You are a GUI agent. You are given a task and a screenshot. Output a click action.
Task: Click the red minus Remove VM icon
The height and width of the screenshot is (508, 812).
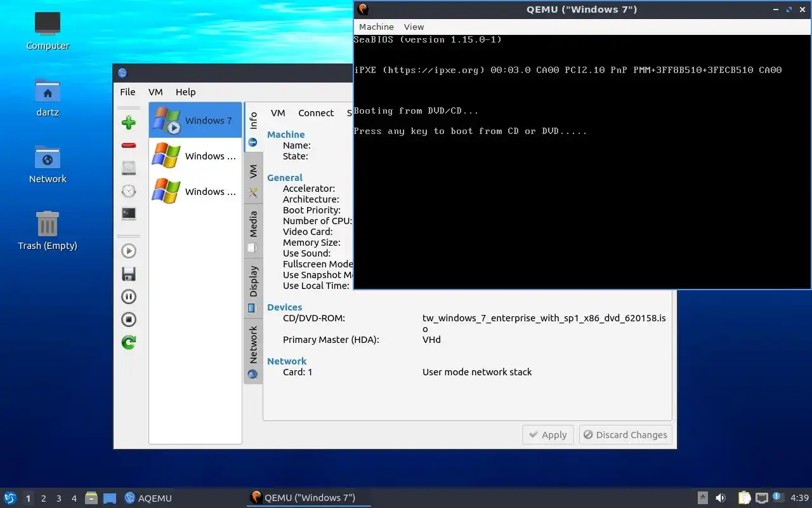coord(129,145)
